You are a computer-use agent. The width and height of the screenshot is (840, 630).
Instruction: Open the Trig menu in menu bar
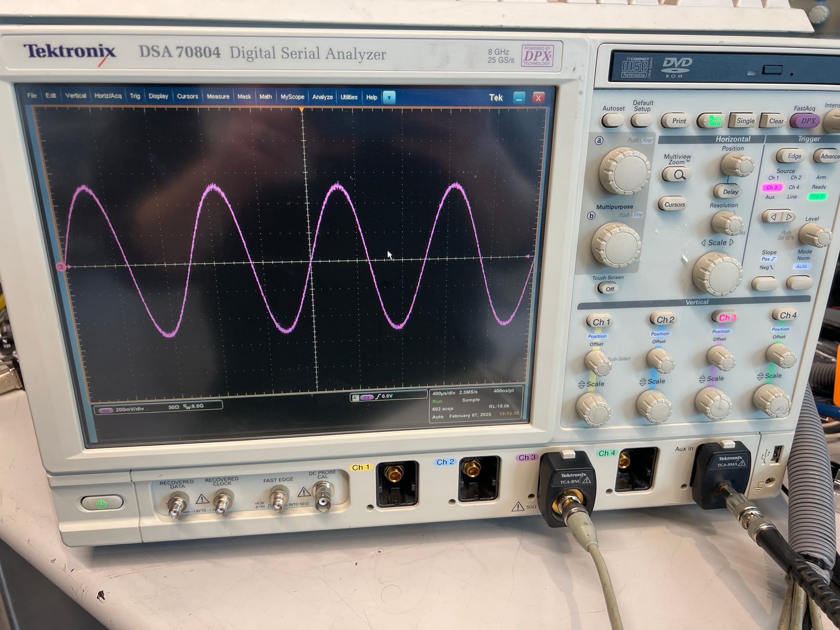pyautogui.click(x=135, y=96)
